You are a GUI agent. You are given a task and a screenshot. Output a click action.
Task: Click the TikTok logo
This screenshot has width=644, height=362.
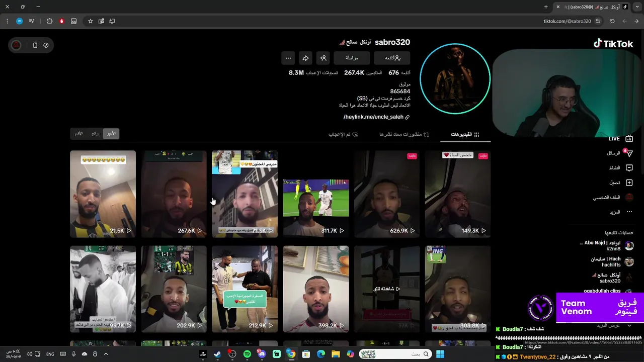tap(613, 44)
